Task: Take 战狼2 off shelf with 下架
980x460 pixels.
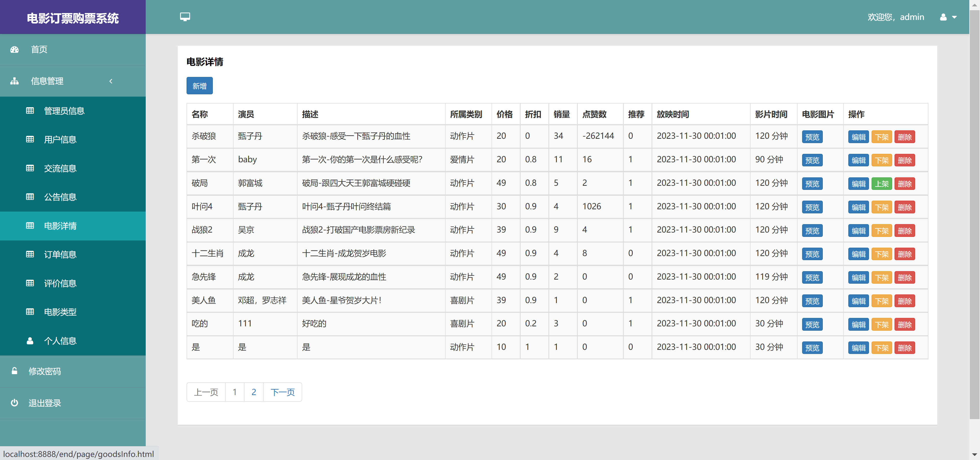Action: click(881, 231)
